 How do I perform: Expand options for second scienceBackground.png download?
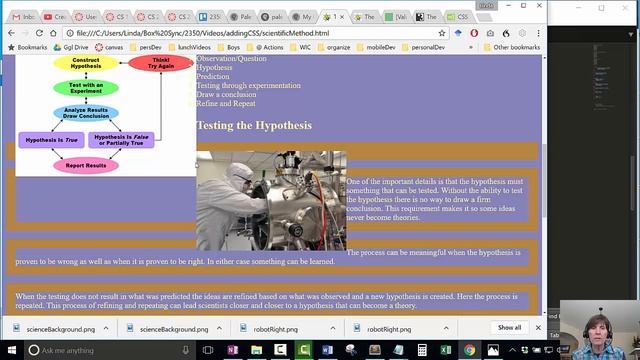tap(219, 328)
